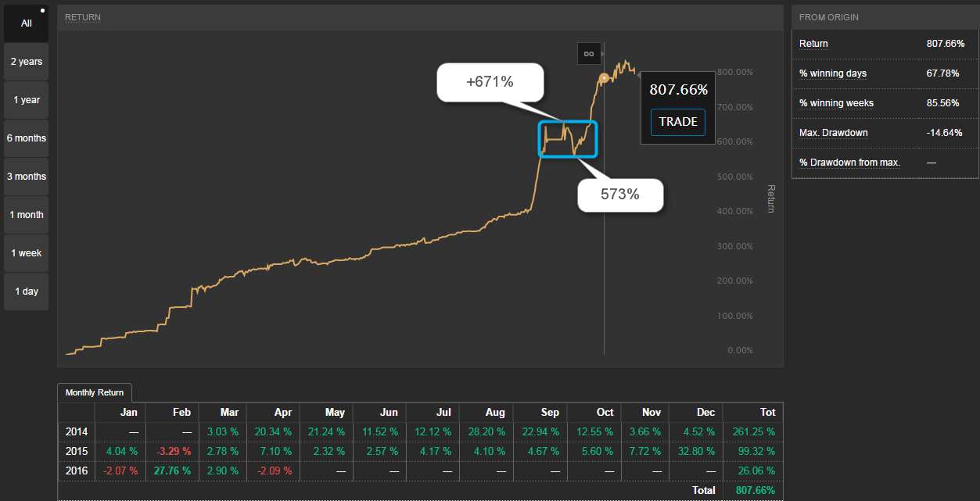Switch chart range to 2 years

27,62
